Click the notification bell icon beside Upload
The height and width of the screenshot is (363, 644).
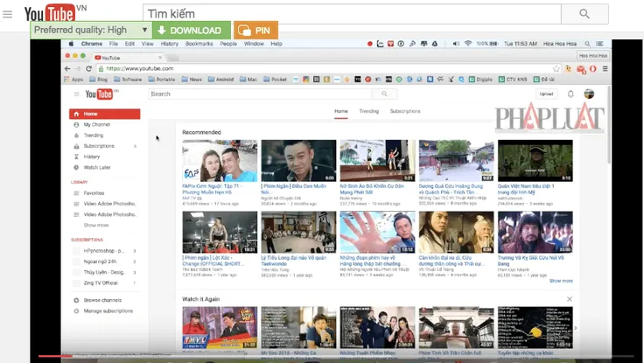[x=570, y=94]
